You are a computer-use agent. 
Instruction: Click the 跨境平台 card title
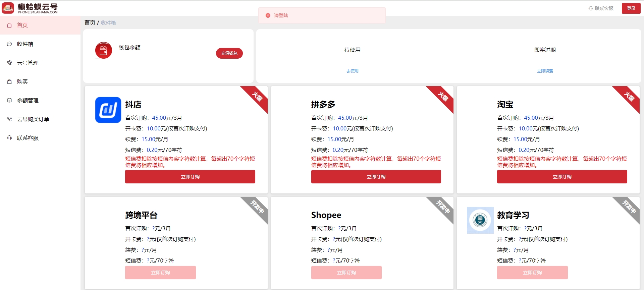click(x=141, y=215)
